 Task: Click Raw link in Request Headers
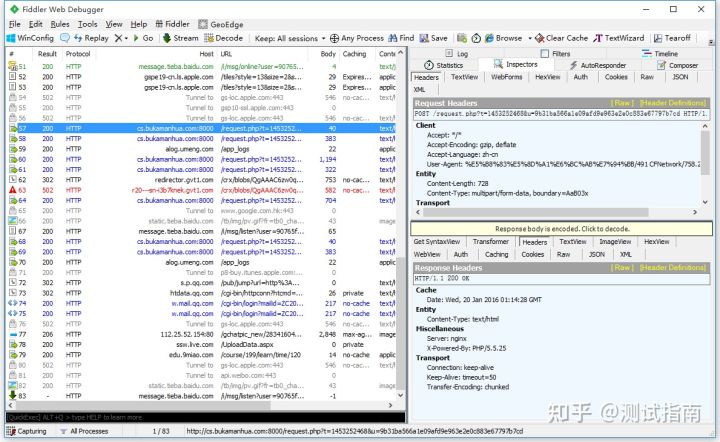point(622,103)
